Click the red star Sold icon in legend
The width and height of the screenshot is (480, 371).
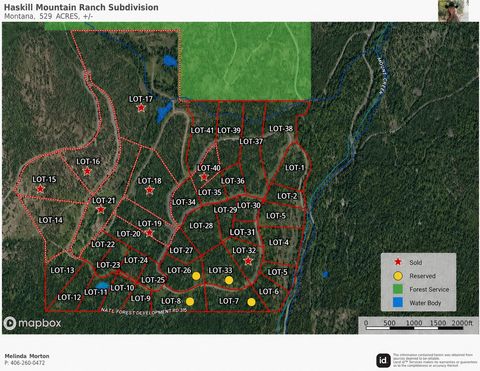coord(398,262)
